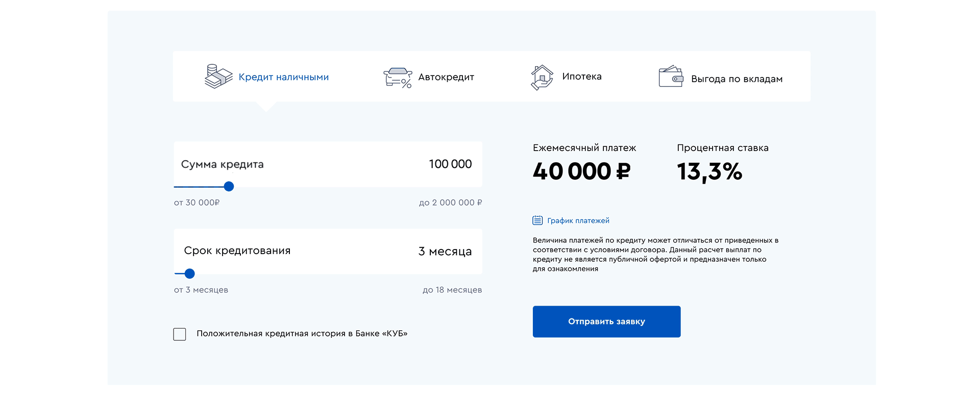This screenshot has width=980, height=395.
Task: Open the Автокредит tab
Action: click(x=446, y=77)
